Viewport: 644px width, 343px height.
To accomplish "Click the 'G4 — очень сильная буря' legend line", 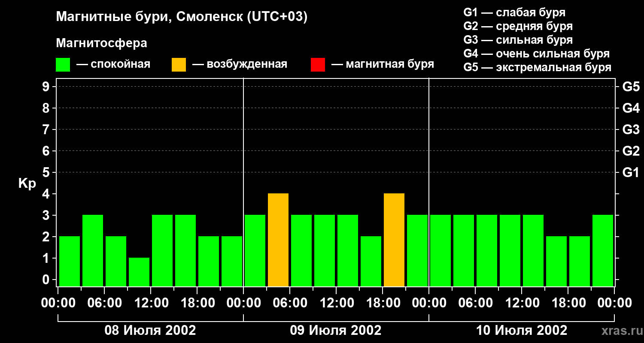I will (x=536, y=54).
